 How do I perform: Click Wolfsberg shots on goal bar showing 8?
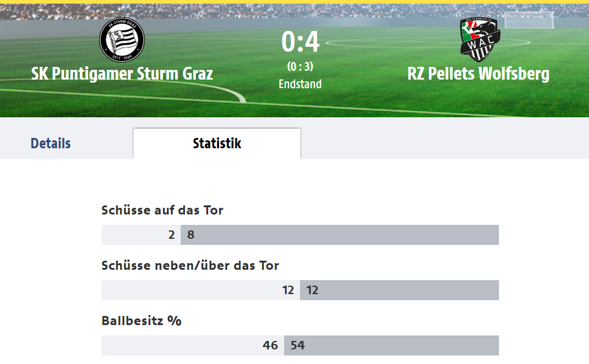pyautogui.click(x=340, y=235)
